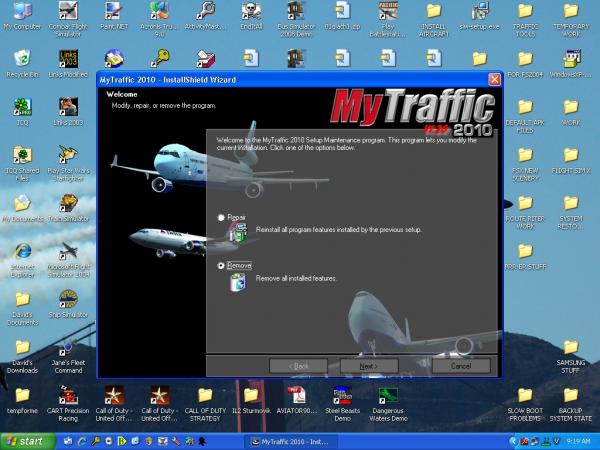Close the InstallShield Wizard window

(x=494, y=80)
